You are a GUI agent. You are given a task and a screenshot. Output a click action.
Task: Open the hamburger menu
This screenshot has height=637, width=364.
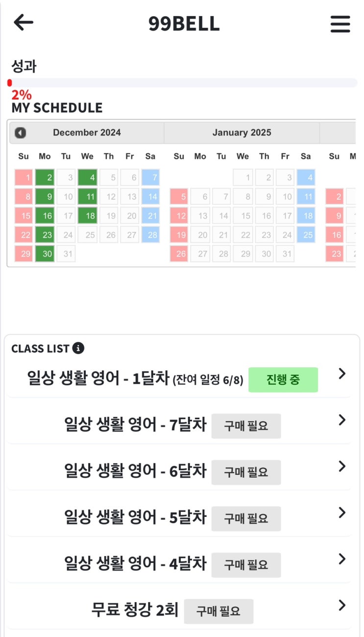[340, 24]
